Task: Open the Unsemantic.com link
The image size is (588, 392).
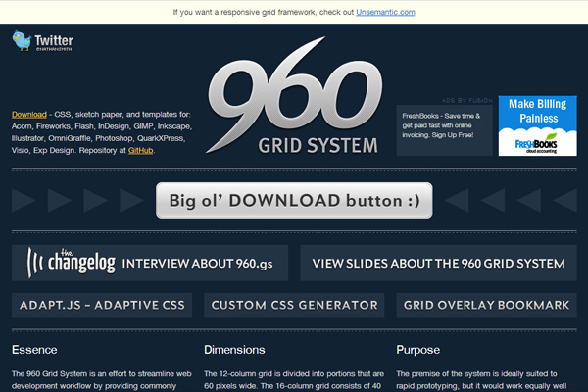Action: coord(385,12)
